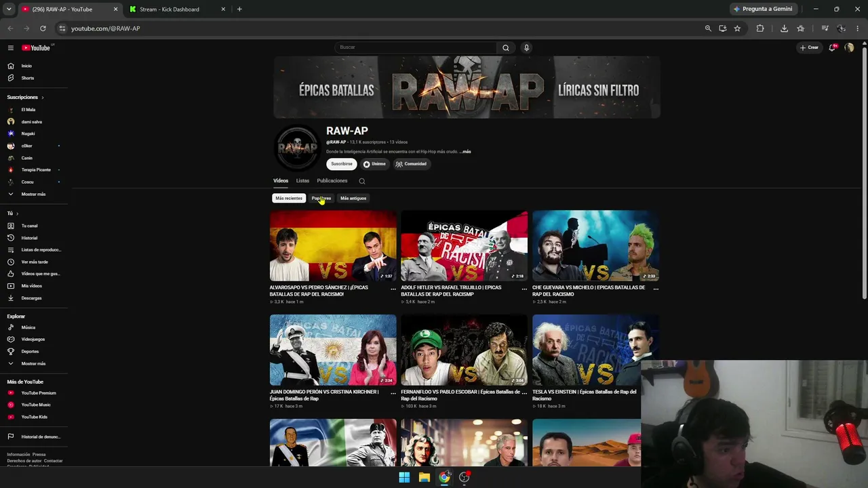Viewport: 868px width, 488px height.
Task: Switch to the Publicaciones channel tab
Action: [x=332, y=181]
